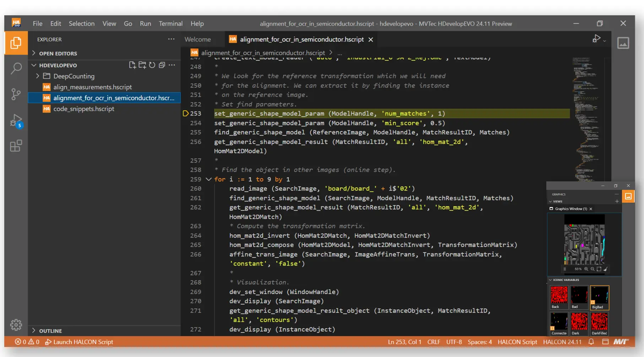This screenshot has height=357, width=644.
Task: Toggle breakpoint marker on line 253
Action: [185, 113]
